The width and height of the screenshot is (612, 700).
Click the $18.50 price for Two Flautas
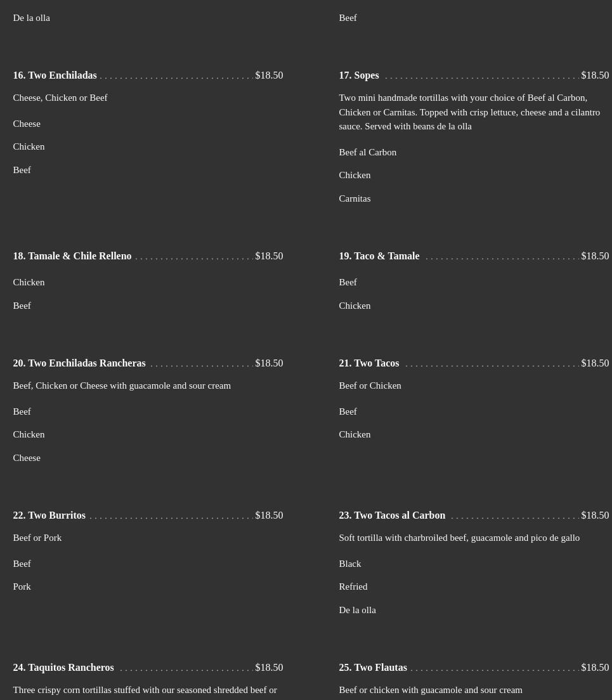click(594, 668)
